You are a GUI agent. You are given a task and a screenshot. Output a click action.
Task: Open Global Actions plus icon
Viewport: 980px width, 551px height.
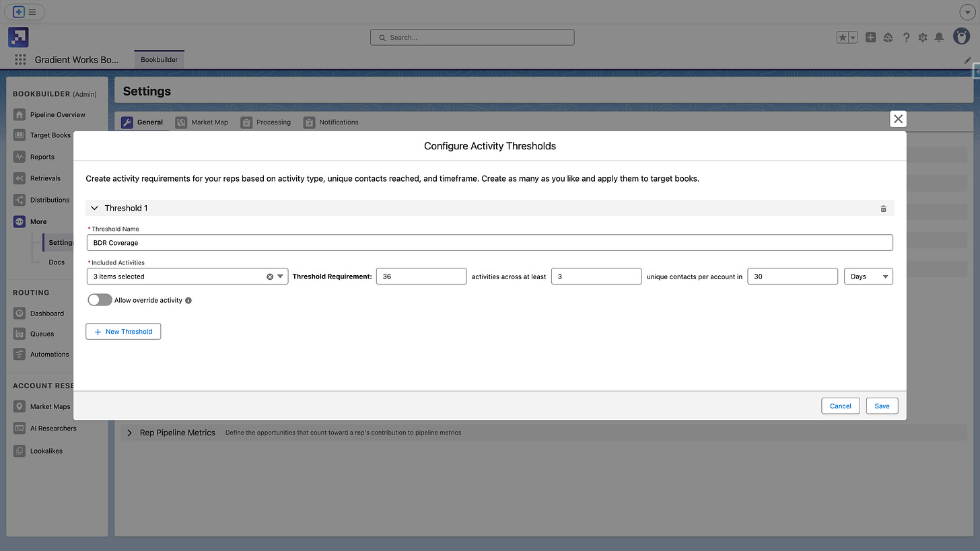(x=870, y=38)
